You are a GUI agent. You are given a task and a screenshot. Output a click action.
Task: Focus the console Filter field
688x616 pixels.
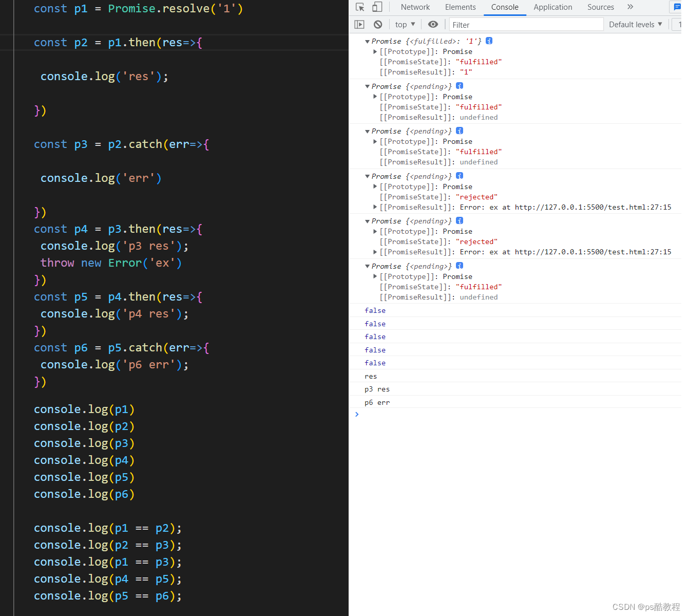point(526,25)
